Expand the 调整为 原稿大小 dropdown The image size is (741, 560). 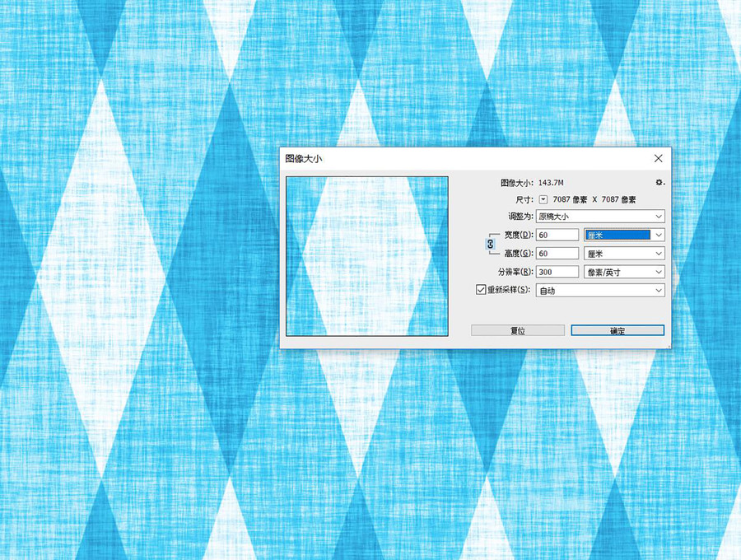(600, 217)
